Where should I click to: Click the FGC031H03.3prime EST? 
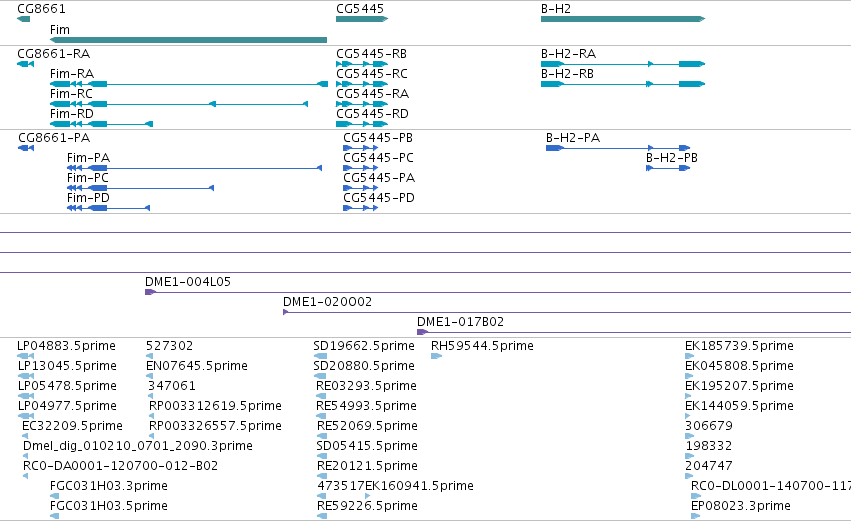(x=54, y=496)
